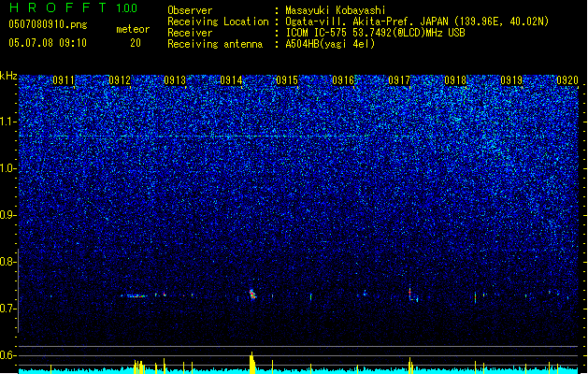Click the 0915 time marker
The height and width of the screenshot is (374, 588).
point(287,80)
